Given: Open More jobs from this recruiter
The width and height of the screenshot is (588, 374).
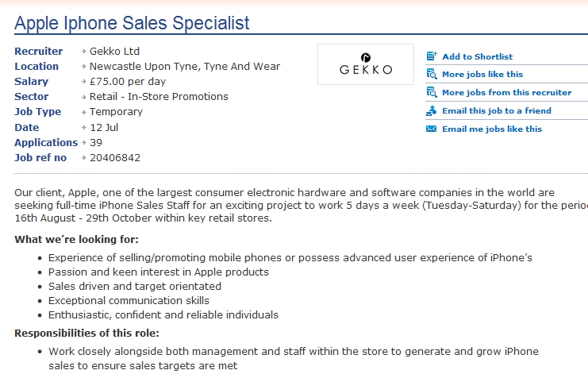Looking at the screenshot, I should [x=506, y=92].
